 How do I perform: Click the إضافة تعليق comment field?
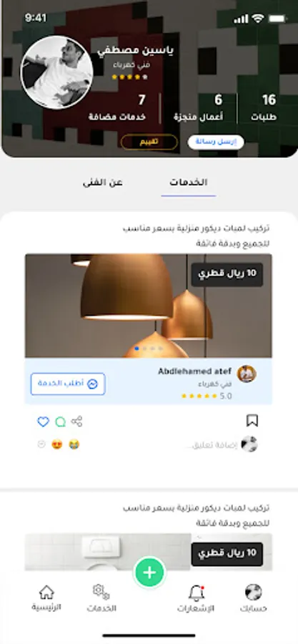[211, 445]
